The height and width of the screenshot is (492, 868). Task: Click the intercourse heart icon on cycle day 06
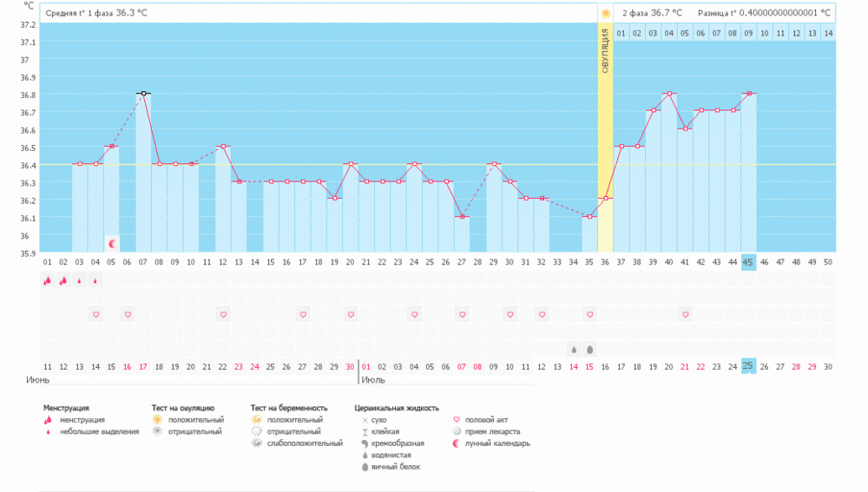pos(128,314)
